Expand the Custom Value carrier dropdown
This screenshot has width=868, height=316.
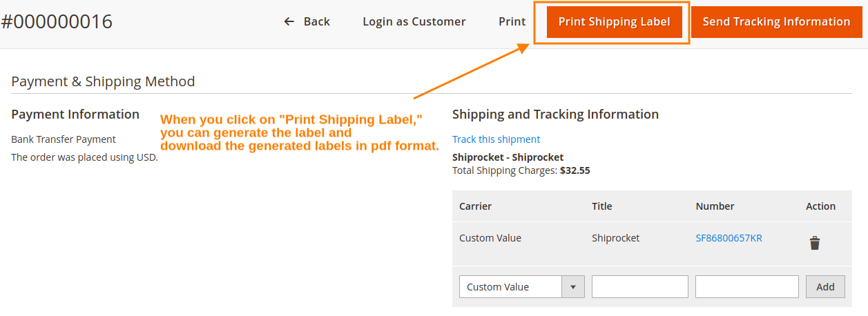click(x=521, y=287)
